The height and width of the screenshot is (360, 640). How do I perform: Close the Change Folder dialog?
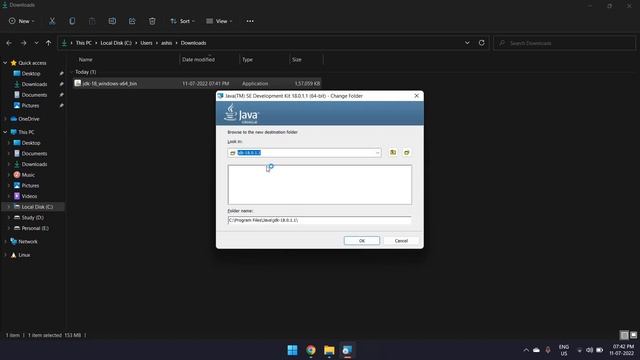(416, 96)
